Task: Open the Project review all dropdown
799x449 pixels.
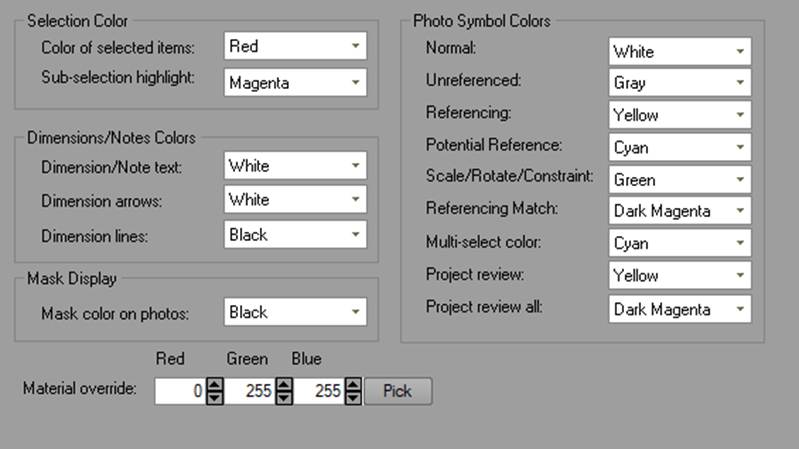Action: (680, 309)
